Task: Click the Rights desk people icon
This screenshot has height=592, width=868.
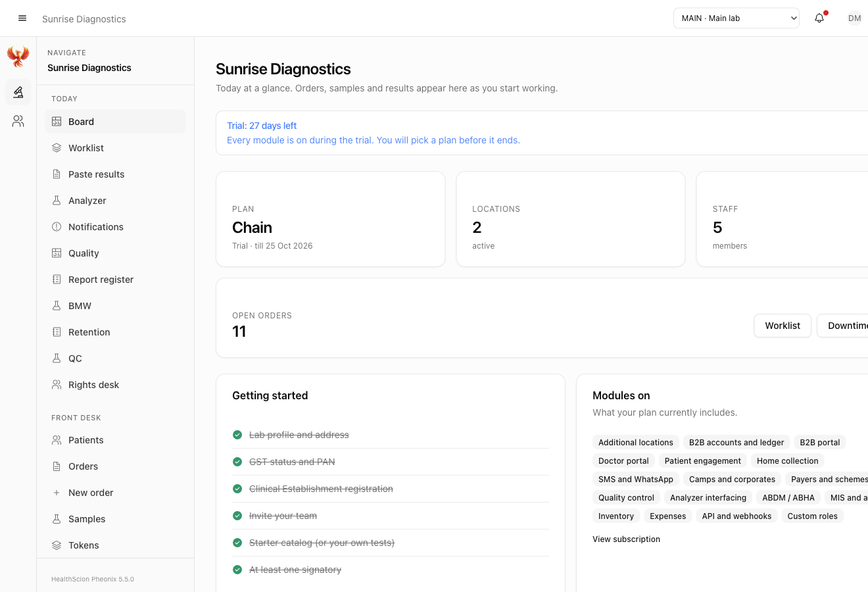Action: click(57, 385)
